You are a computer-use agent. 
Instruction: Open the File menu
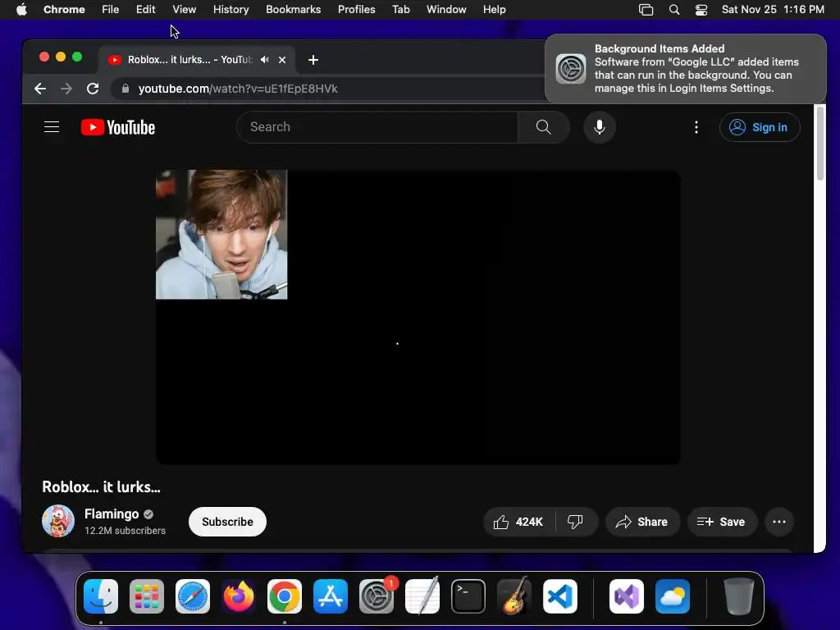point(111,10)
